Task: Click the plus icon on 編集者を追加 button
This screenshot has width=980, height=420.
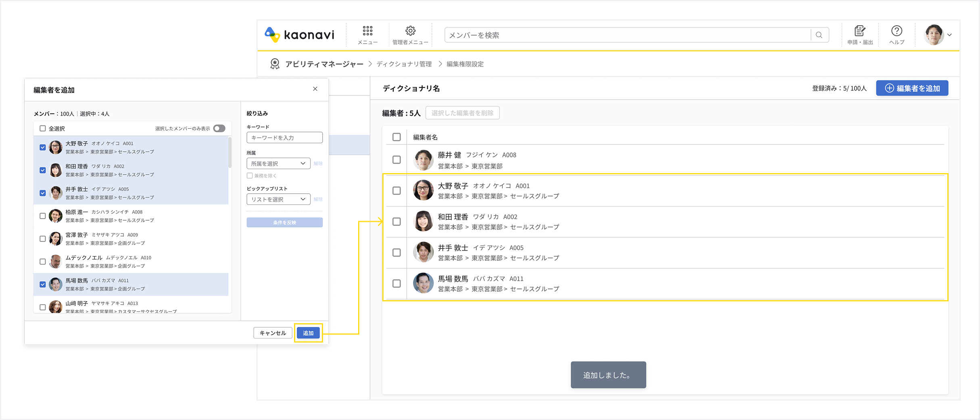Action: click(x=888, y=88)
